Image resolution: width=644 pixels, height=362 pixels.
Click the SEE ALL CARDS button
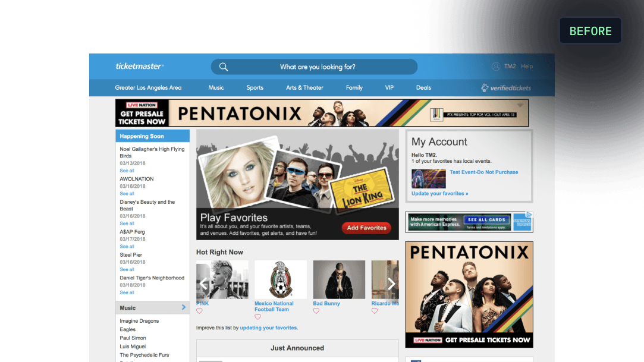pos(486,220)
